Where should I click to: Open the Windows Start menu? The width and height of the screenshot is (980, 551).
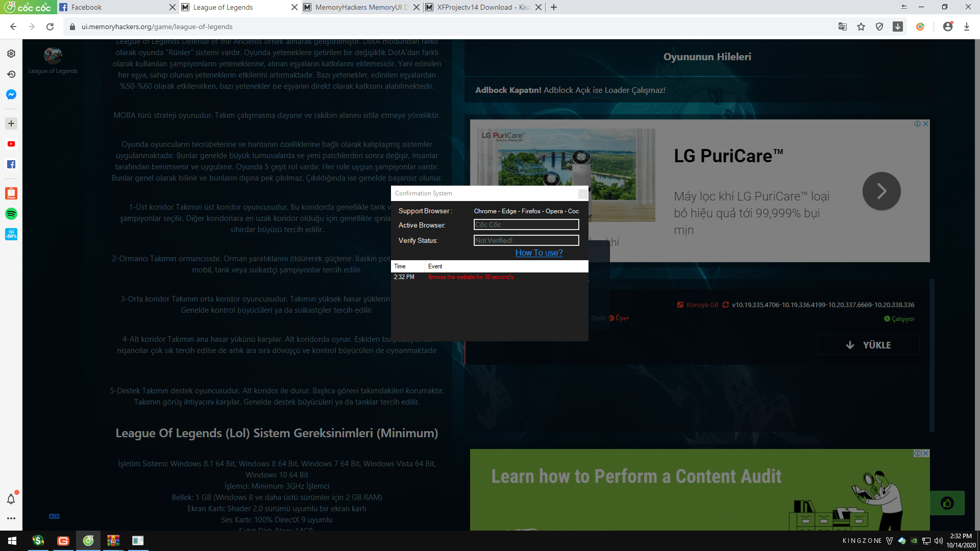click(12, 541)
